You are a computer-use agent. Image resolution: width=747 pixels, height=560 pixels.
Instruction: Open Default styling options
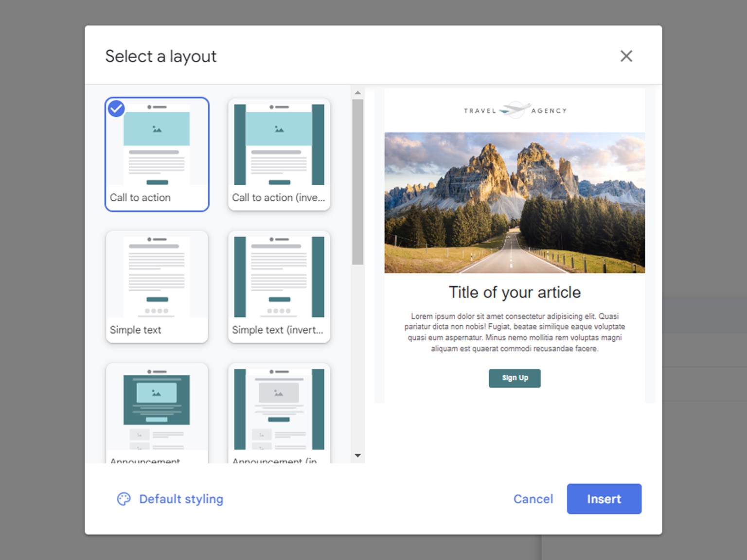(x=180, y=499)
